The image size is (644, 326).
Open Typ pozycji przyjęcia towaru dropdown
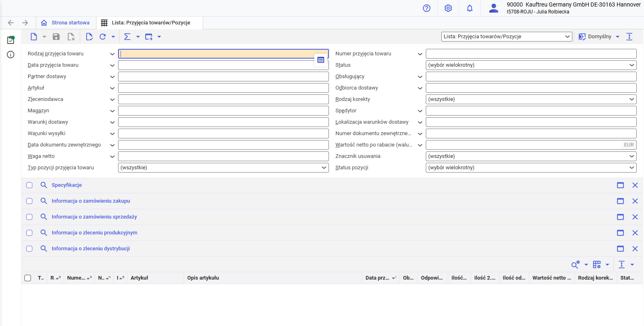(223, 168)
